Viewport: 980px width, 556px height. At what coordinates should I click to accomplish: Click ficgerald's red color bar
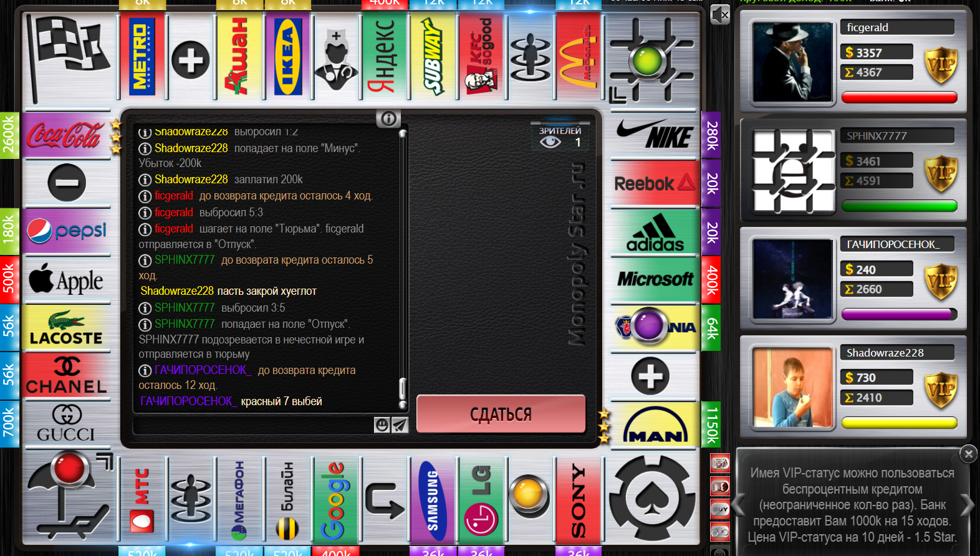(899, 97)
